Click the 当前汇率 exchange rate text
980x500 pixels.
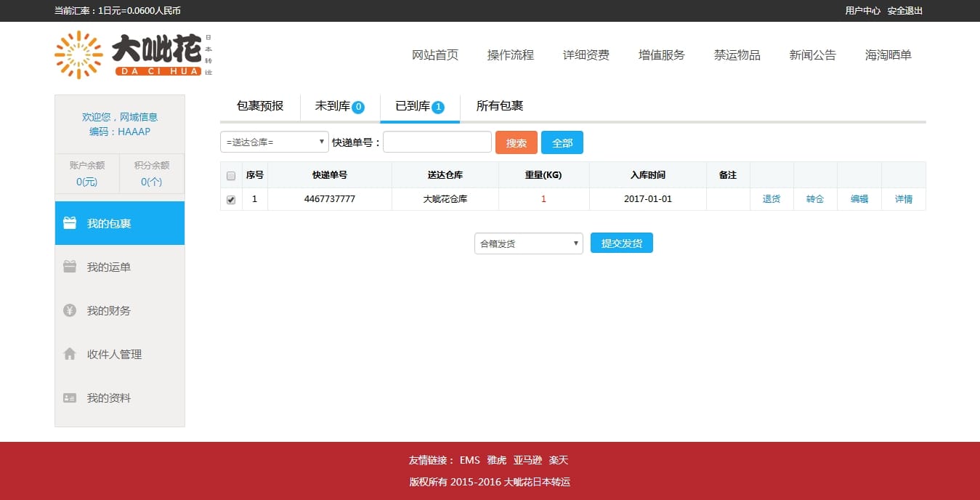click(x=118, y=11)
